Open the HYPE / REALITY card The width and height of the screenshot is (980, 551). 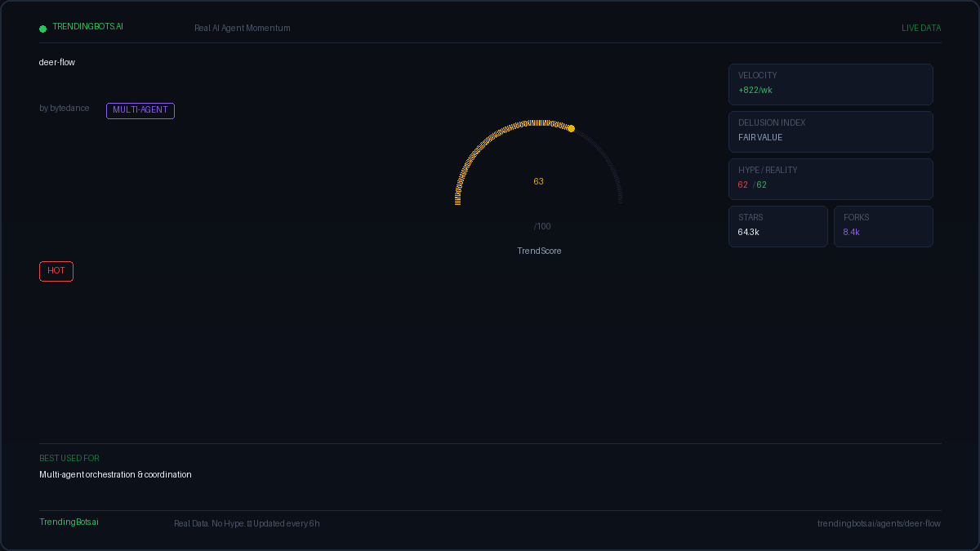(831, 179)
